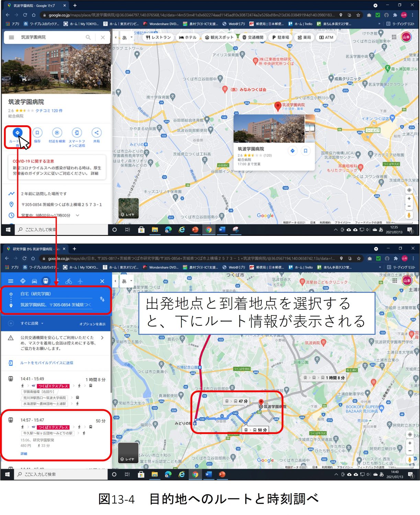
Task: Select the transit train travel mode
Action: 45,281
